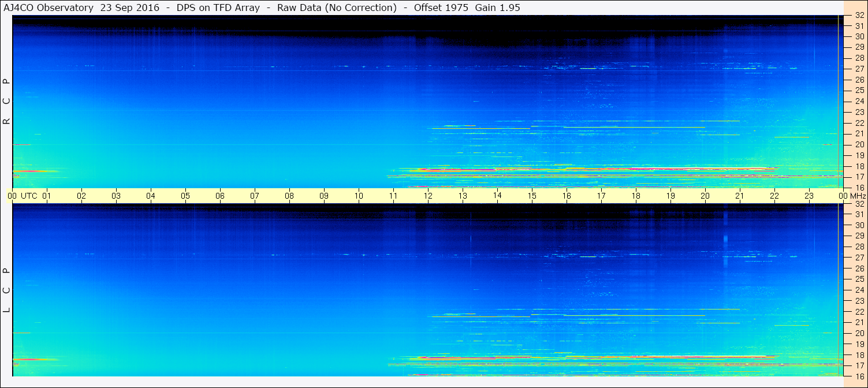This screenshot has height=388, width=868.
Task: Select the 02 hour time marker
Action: pos(81,196)
